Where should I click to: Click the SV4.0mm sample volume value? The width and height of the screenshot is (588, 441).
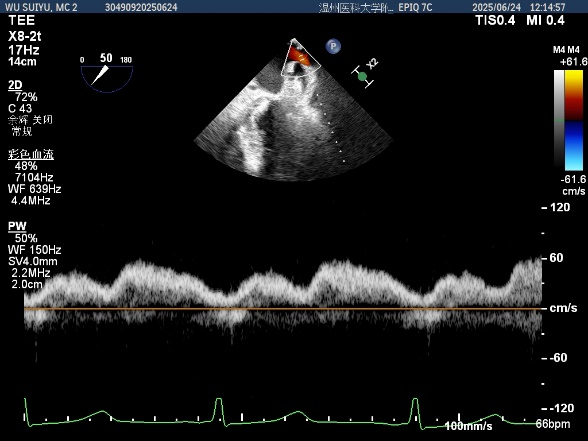(33, 261)
